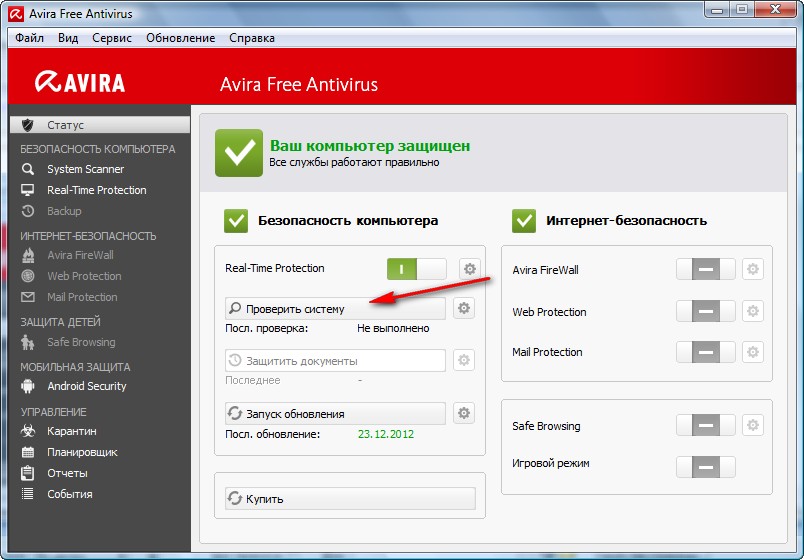Open the Обновление menu

coord(180,38)
